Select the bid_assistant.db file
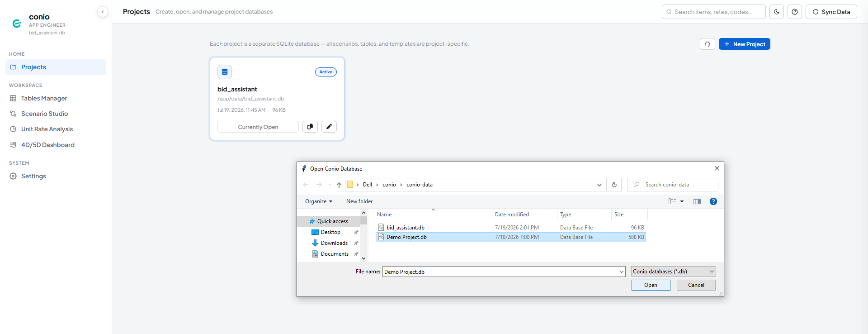The height and width of the screenshot is (334, 868). click(x=511, y=228)
